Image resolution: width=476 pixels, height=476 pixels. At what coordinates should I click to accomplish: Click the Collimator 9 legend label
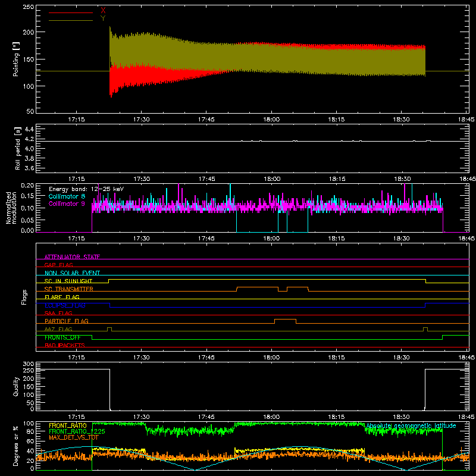coord(67,203)
